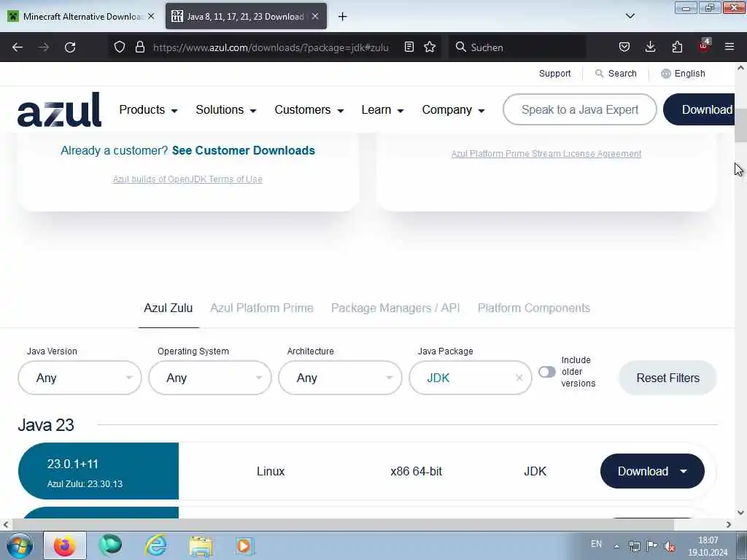
Task: Open Azul Platform Prime Stream License Agreement
Action: (x=546, y=154)
